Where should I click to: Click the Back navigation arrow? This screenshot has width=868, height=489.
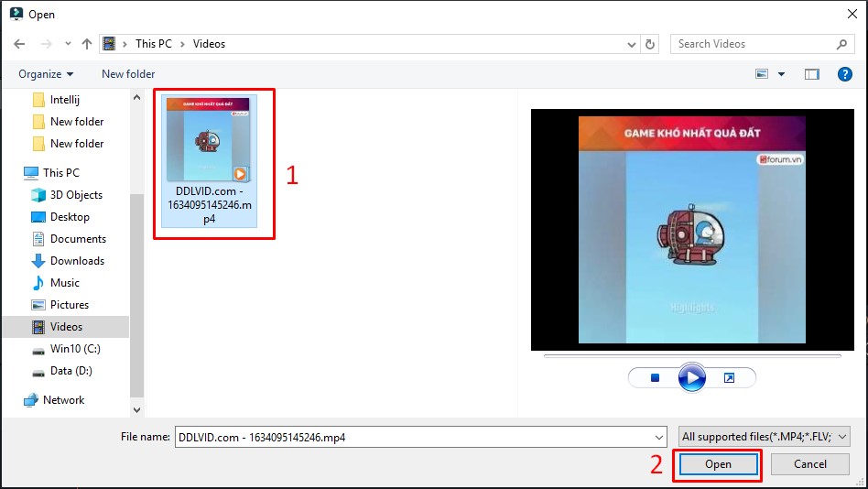coord(19,44)
